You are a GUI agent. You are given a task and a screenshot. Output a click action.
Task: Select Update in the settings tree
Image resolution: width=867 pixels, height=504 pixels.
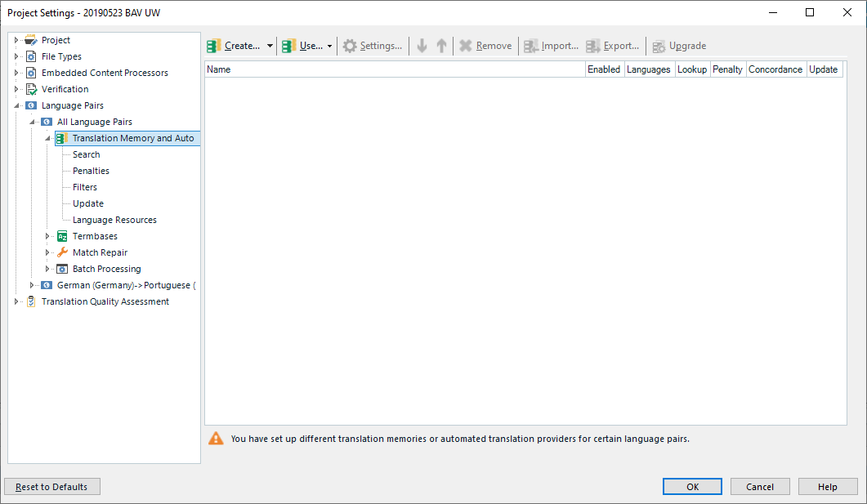pyautogui.click(x=88, y=203)
